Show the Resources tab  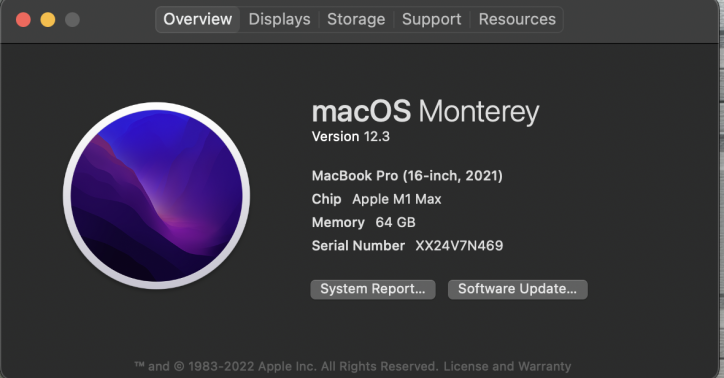(517, 19)
